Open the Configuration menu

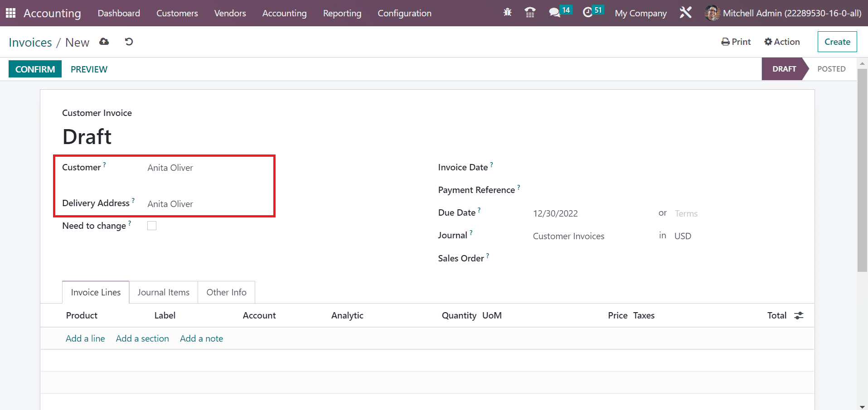click(x=404, y=13)
